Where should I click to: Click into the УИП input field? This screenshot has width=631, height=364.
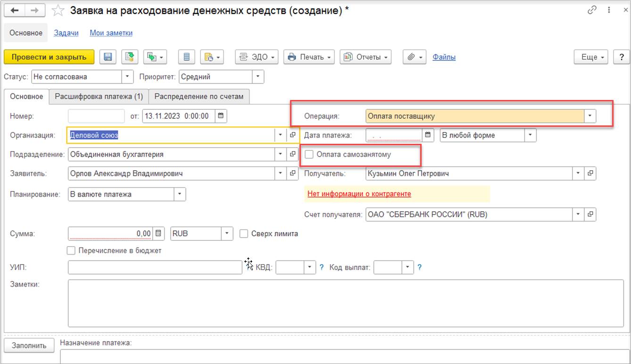pos(155,267)
